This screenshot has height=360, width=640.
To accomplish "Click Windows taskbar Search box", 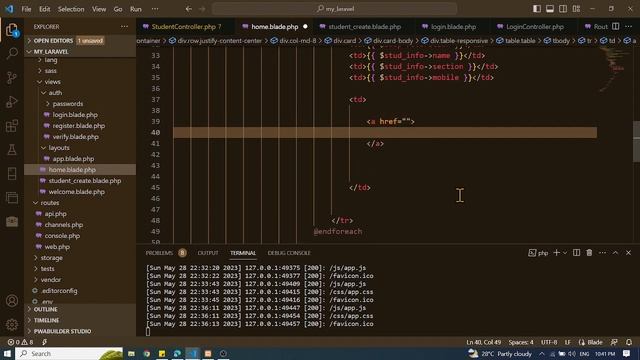I will tap(69, 353).
